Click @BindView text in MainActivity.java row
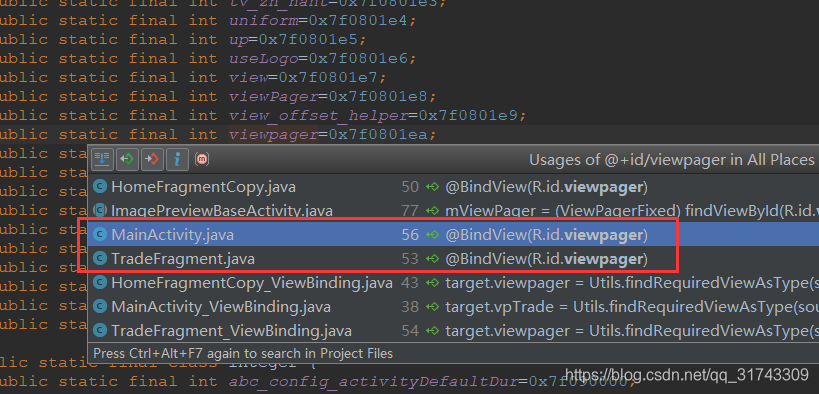Image resolution: width=819 pixels, height=394 pixels. [x=546, y=235]
